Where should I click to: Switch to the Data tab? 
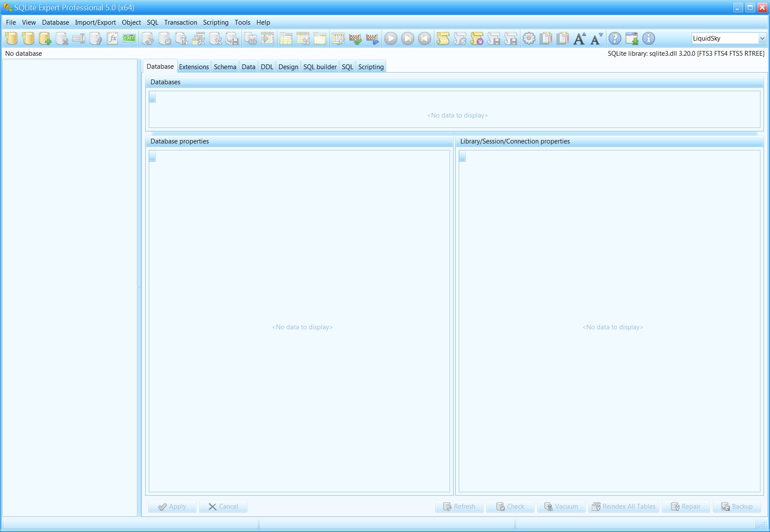click(248, 67)
